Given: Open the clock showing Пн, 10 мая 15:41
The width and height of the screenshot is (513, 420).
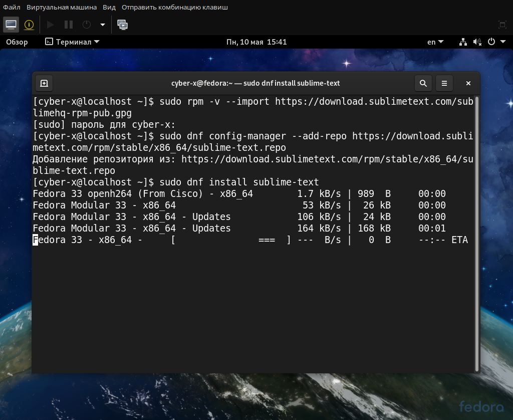Looking at the screenshot, I should pos(256,42).
